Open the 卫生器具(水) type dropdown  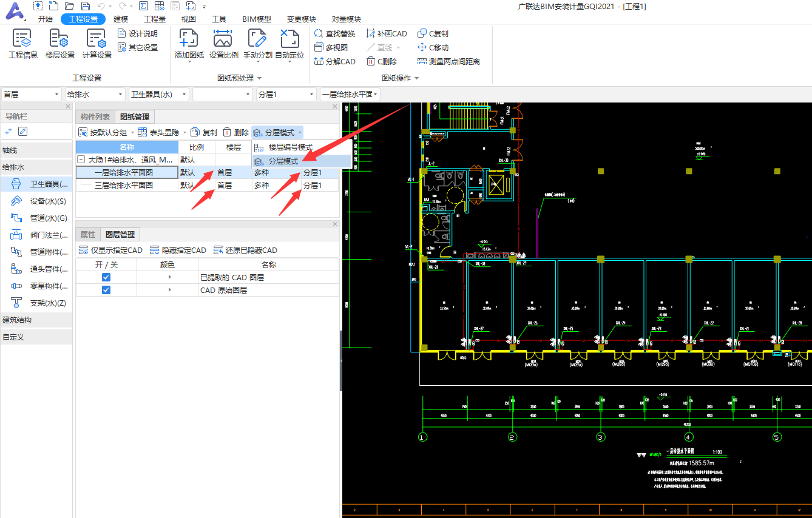tap(159, 94)
